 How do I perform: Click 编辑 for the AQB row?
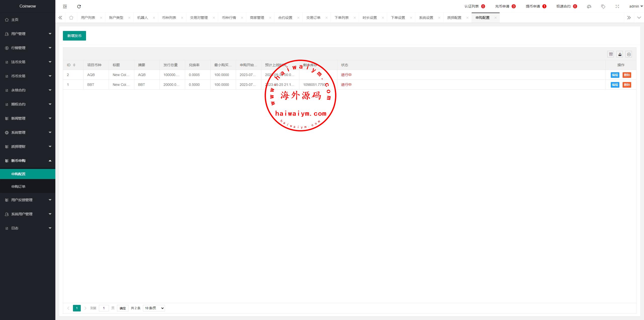coord(615,75)
